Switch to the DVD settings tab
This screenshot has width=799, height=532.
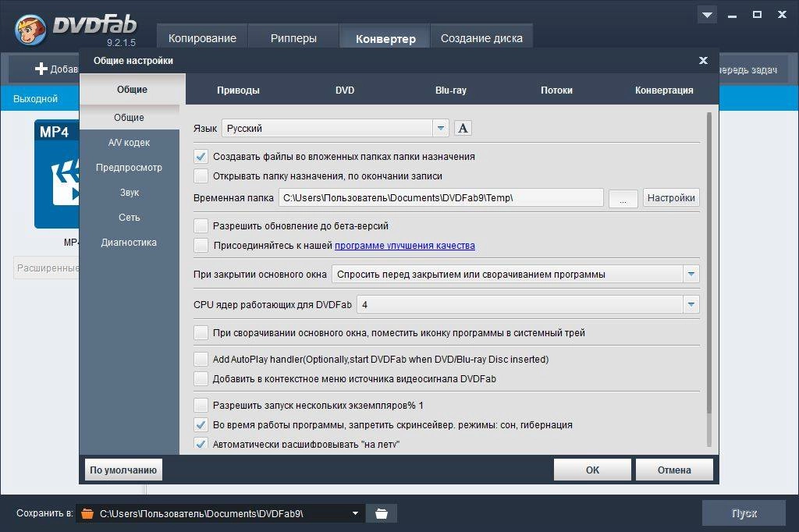(345, 90)
